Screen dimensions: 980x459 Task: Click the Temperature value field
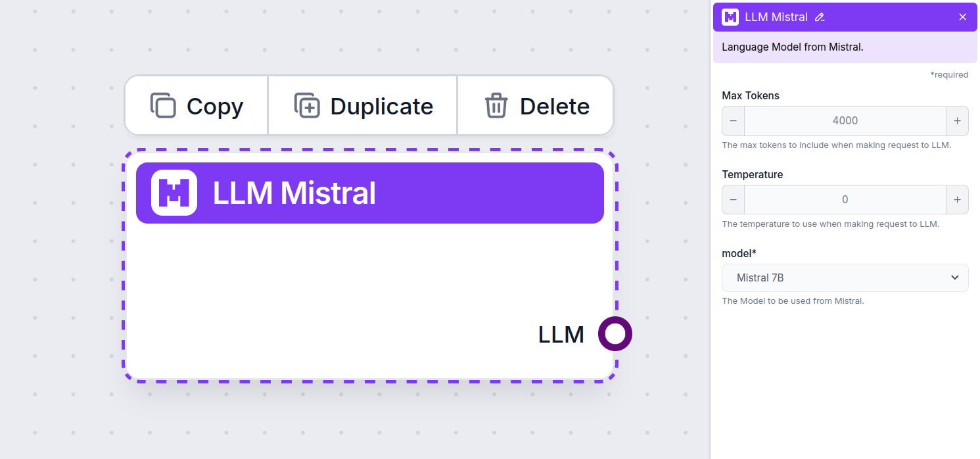coord(845,200)
